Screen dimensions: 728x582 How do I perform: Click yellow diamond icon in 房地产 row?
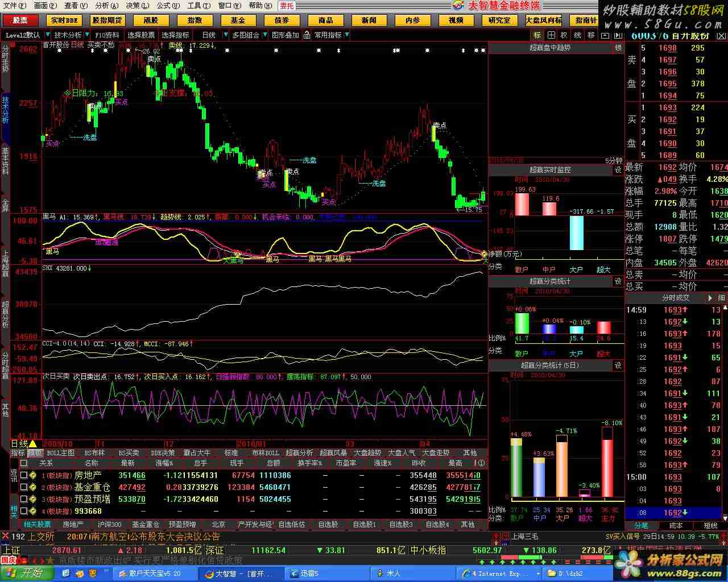tap(32, 476)
